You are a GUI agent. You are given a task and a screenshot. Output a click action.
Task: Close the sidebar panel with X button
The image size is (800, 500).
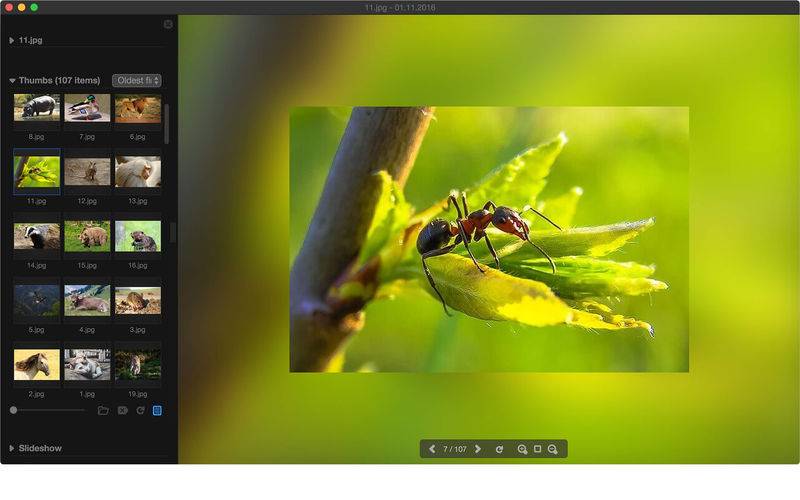click(168, 24)
